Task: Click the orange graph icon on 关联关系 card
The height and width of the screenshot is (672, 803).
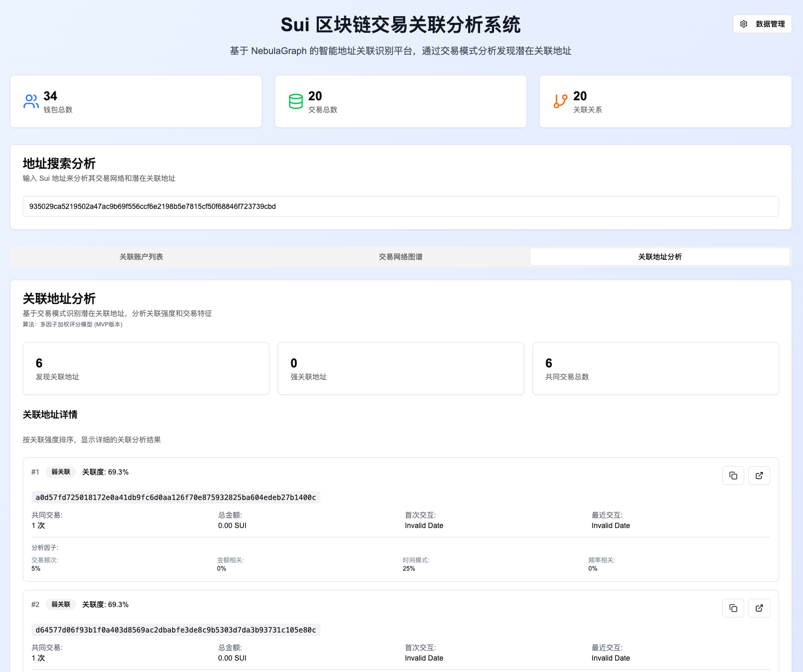Action: [x=560, y=101]
